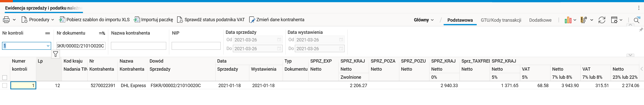The image size is (644, 105).
Task: Tick the checkbox for the DHL Express row
Action: pos(5,86)
